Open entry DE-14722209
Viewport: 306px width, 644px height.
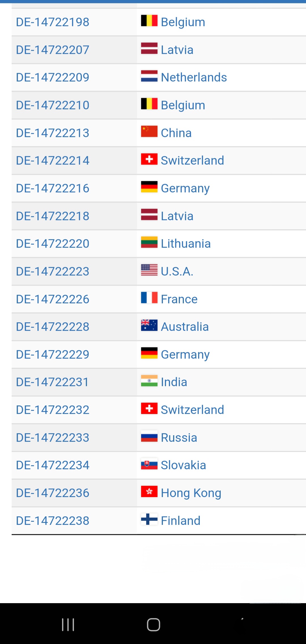coord(53,77)
